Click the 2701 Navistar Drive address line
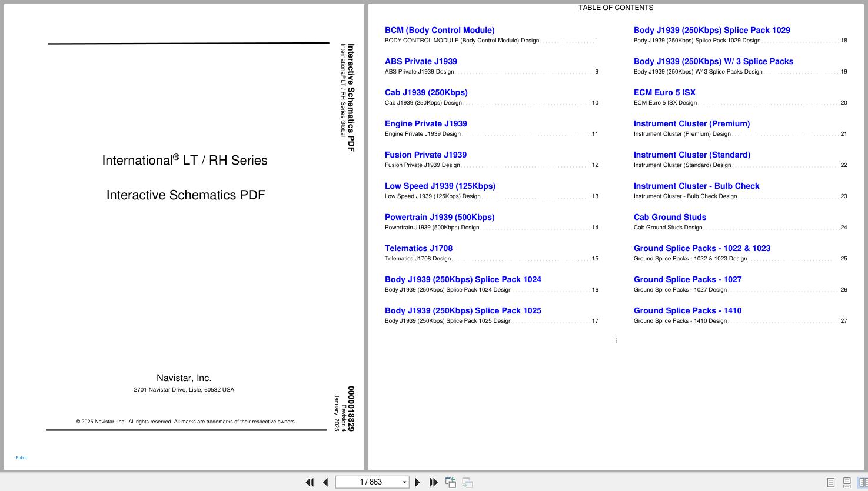The image size is (868, 491). [x=184, y=390]
